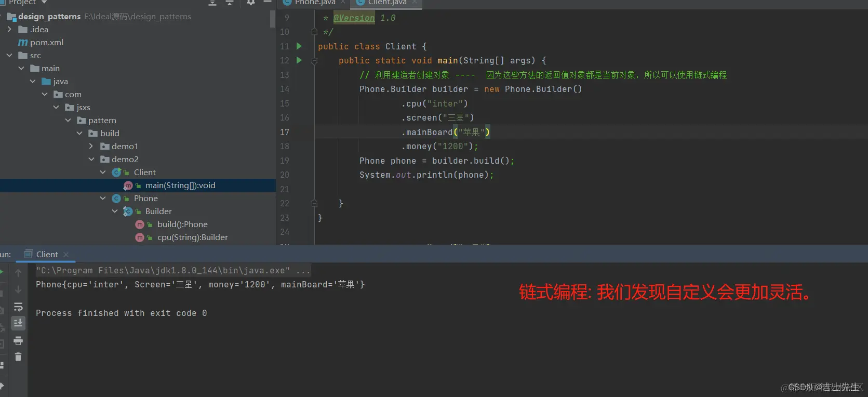Collapse the jsxs package
Image resolution: width=868 pixels, height=397 pixels.
(56, 108)
